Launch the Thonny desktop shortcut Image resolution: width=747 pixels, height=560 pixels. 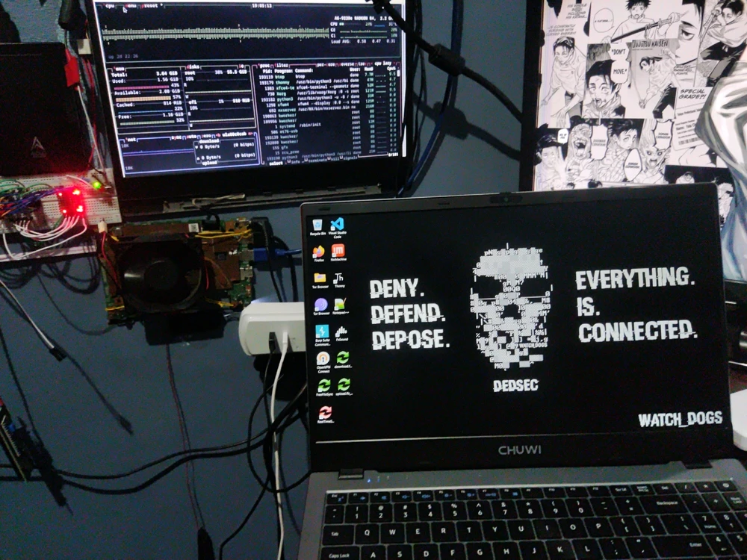click(x=339, y=279)
